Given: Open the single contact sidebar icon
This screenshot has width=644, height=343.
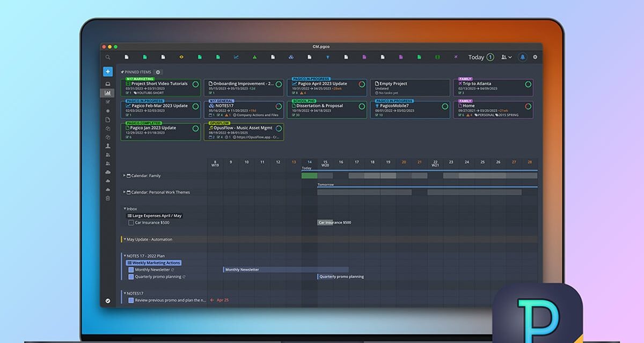Looking at the screenshot, I should point(108,146).
